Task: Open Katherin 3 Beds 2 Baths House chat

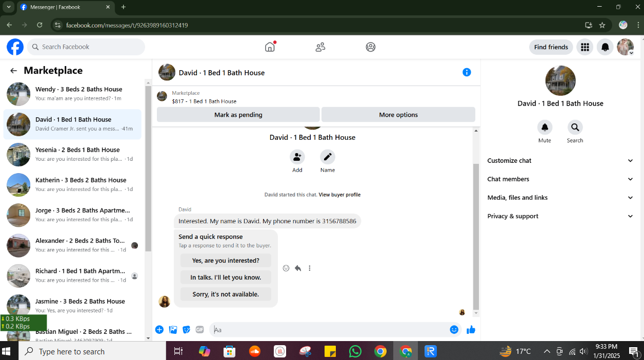Action: (x=72, y=185)
